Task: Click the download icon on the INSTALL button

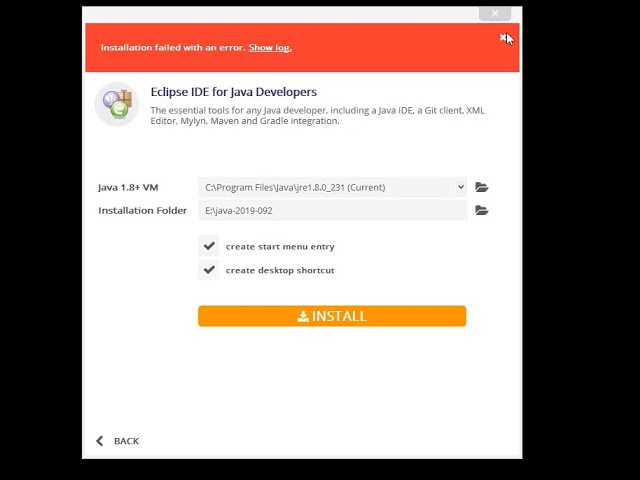Action: 303,316
